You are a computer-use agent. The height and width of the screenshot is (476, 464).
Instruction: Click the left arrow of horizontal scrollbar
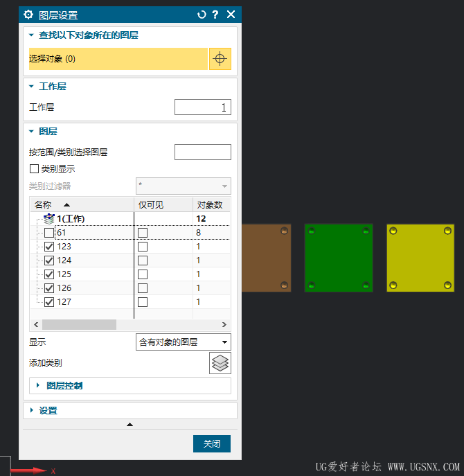(36, 324)
